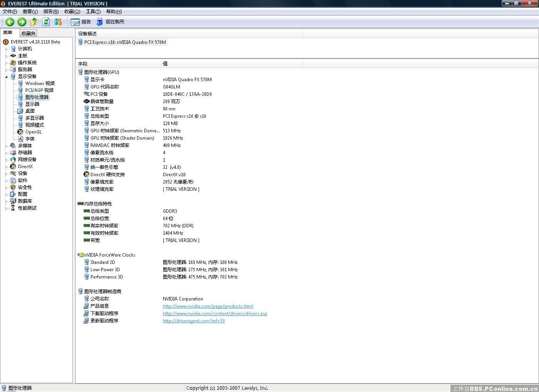Open the 帮助(H) menu
Viewport: 539px width, 392px height.
tap(114, 12)
